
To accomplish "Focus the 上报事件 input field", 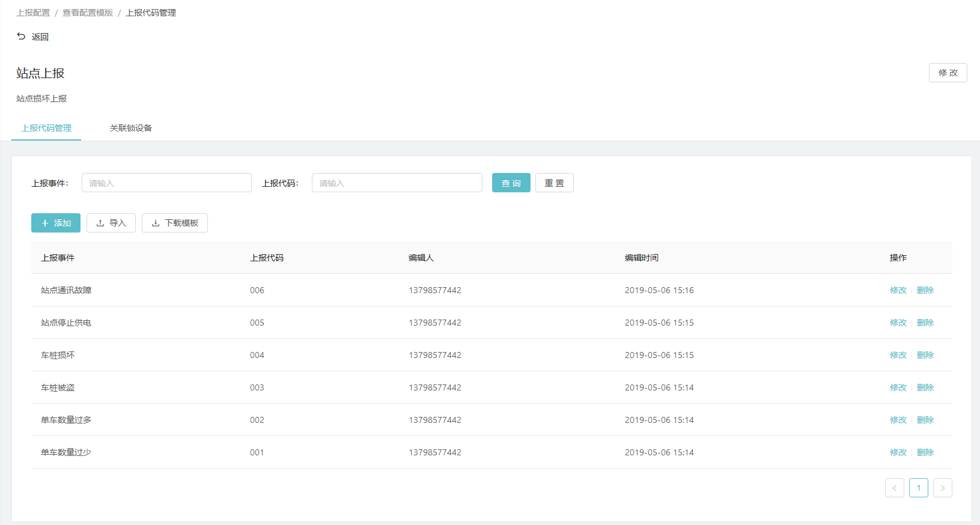I will [166, 183].
